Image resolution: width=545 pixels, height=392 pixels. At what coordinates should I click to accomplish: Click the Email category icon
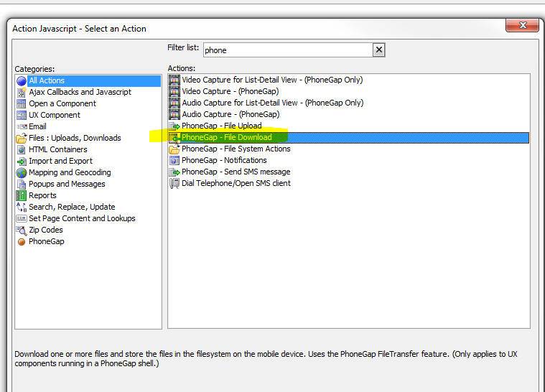pos(22,126)
